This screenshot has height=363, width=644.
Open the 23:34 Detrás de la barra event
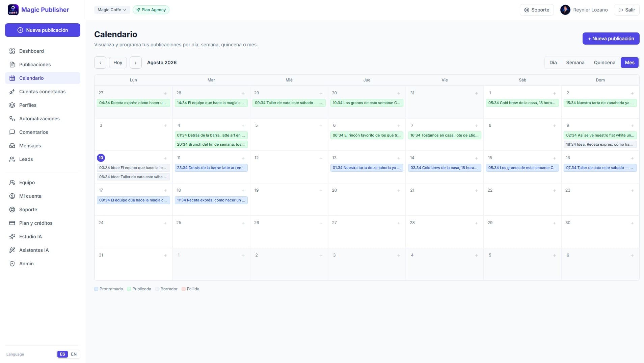(x=211, y=168)
